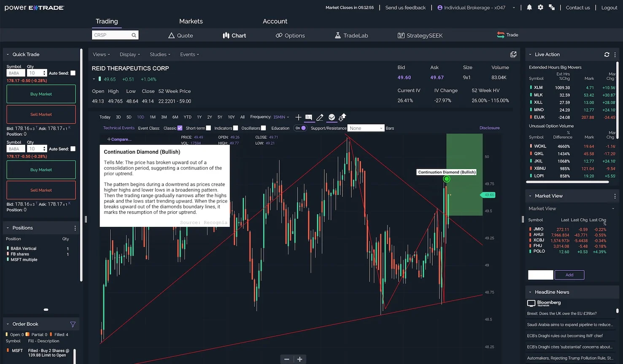
Task: Click Compare on the chart
Action: tap(119, 139)
